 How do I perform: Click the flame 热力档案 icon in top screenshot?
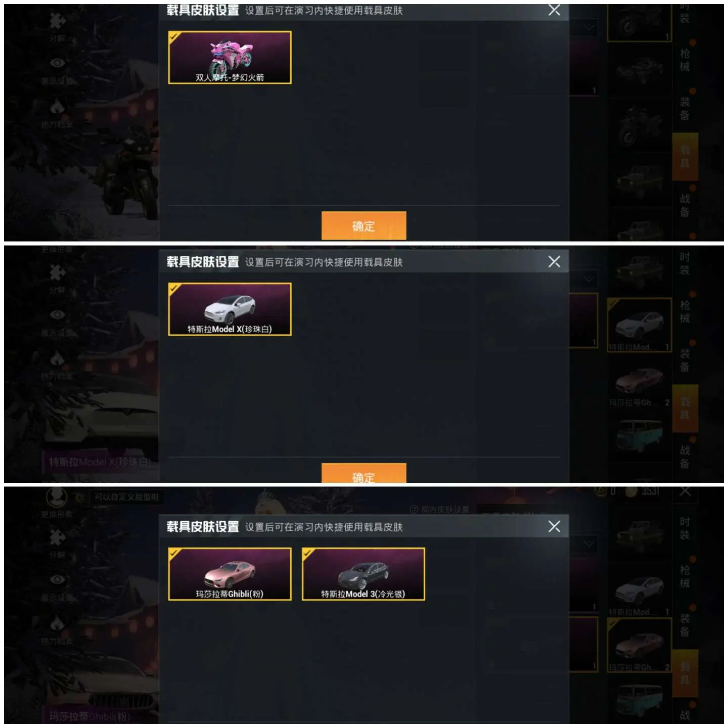point(57,107)
